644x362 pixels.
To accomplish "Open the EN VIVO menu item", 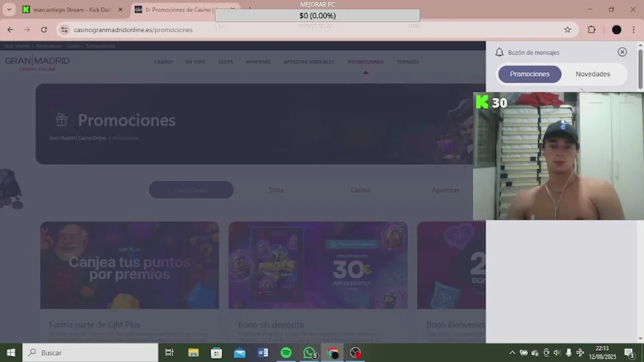I will coord(195,62).
